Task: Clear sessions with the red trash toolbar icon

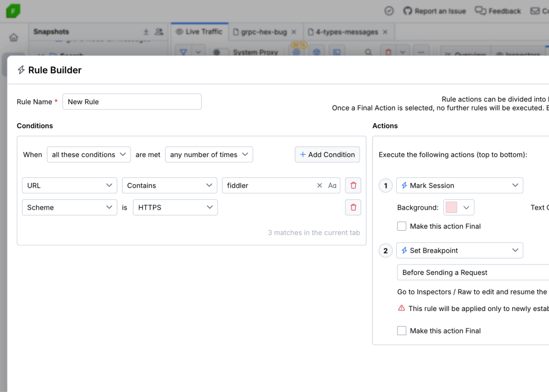Action: 388,51
